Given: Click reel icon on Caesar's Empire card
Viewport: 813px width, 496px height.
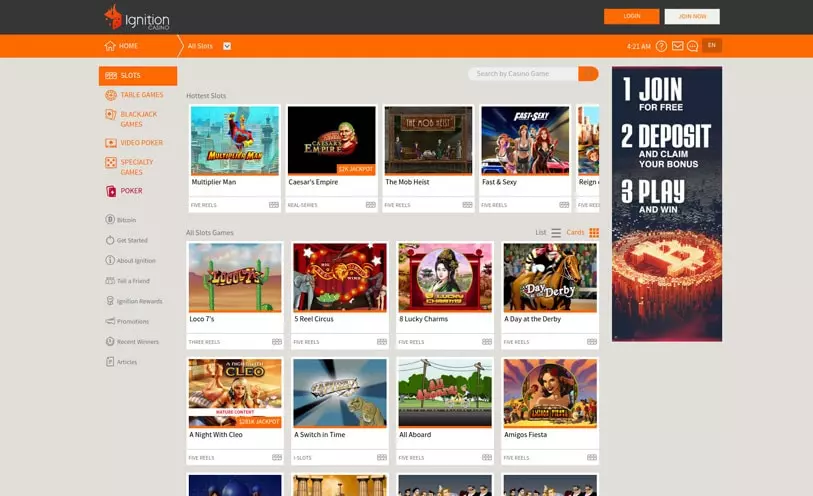Looking at the screenshot, I should click(371, 205).
